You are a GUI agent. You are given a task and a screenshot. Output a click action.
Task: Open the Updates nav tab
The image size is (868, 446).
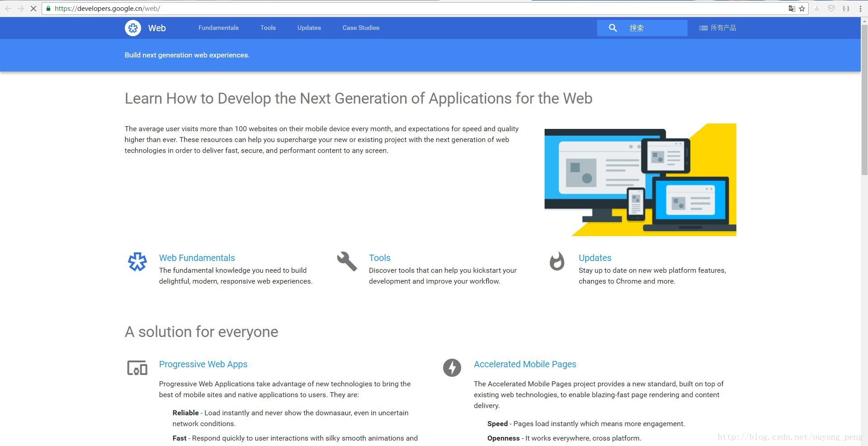tap(309, 28)
